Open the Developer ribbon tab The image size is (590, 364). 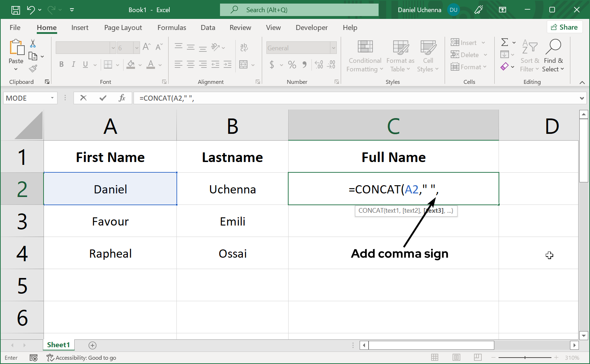(311, 27)
